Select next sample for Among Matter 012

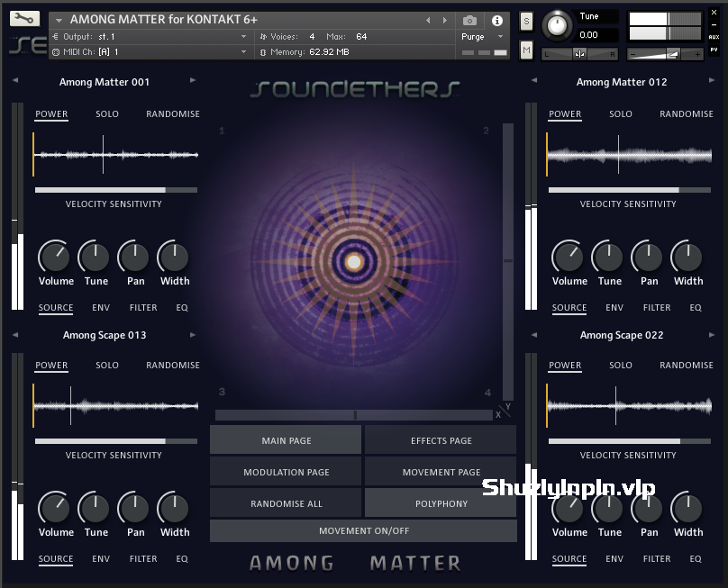[711, 80]
